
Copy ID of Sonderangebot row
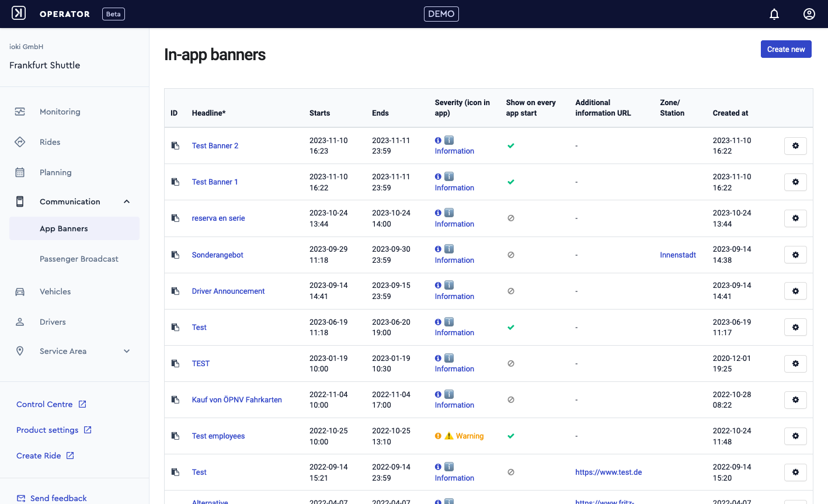[x=175, y=255]
